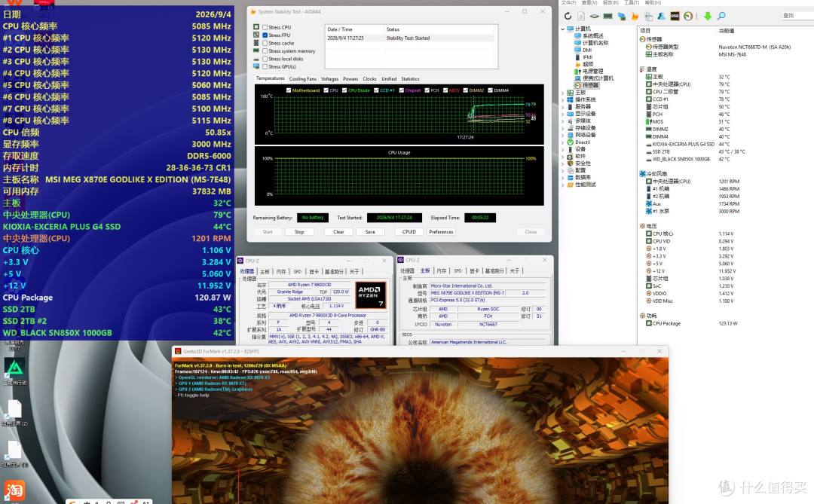
Task: Open Preferences in Stability Test
Action: (441, 232)
